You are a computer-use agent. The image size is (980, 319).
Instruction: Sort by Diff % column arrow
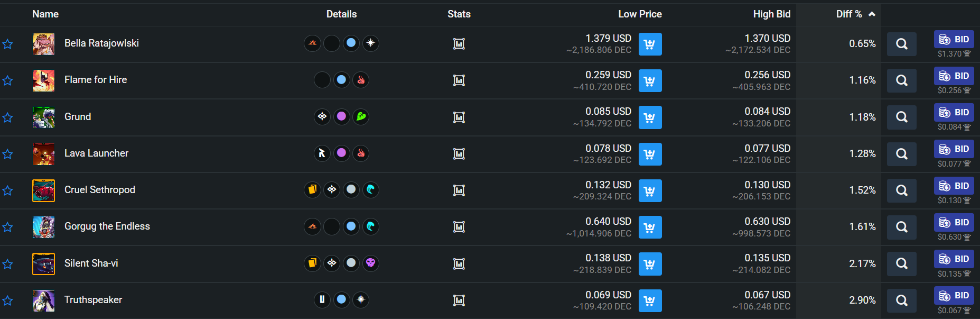872,14
